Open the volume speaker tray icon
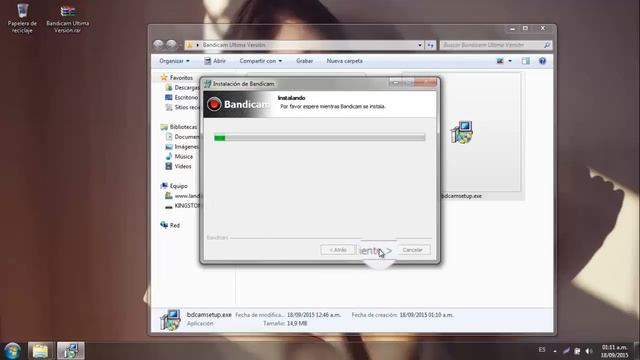 click(x=589, y=351)
